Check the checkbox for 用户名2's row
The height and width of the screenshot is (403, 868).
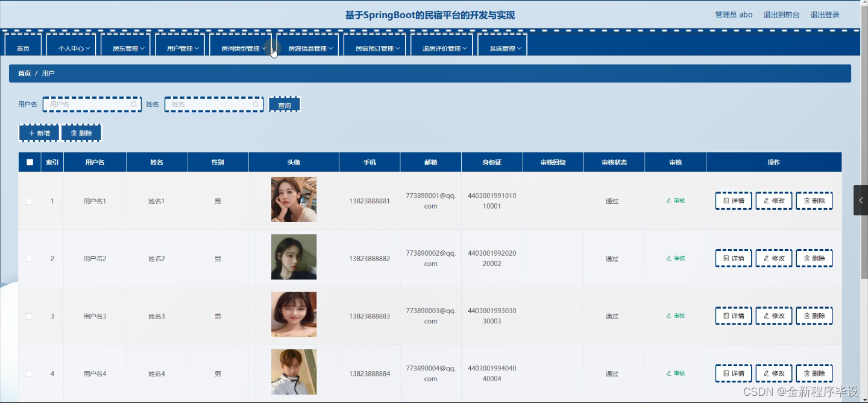(29, 258)
